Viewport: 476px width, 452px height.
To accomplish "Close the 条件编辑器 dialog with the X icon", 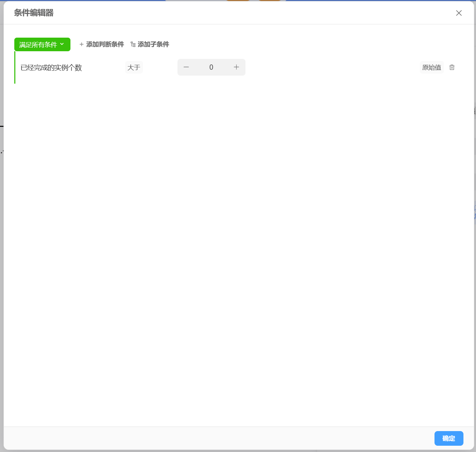I will (459, 13).
